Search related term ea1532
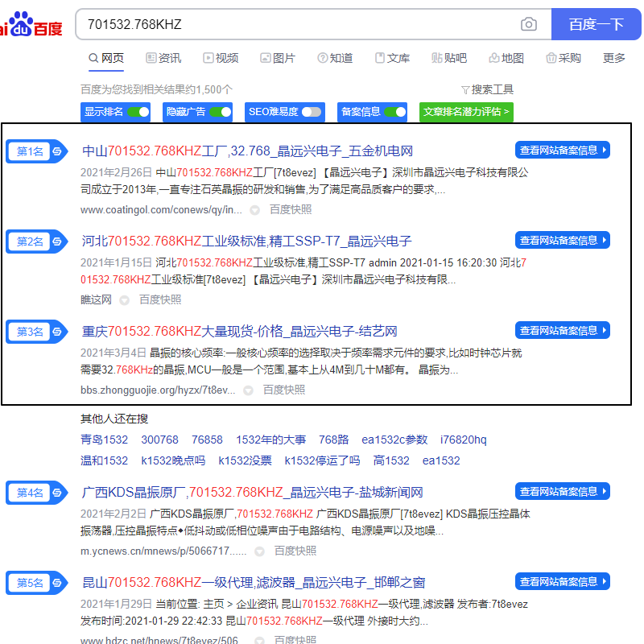Viewport: 644px width, 644px height. [441, 460]
